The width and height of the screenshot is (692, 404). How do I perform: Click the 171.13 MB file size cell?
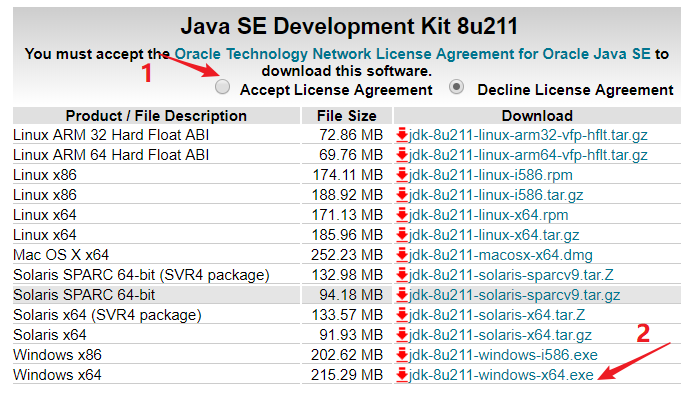pos(348,215)
